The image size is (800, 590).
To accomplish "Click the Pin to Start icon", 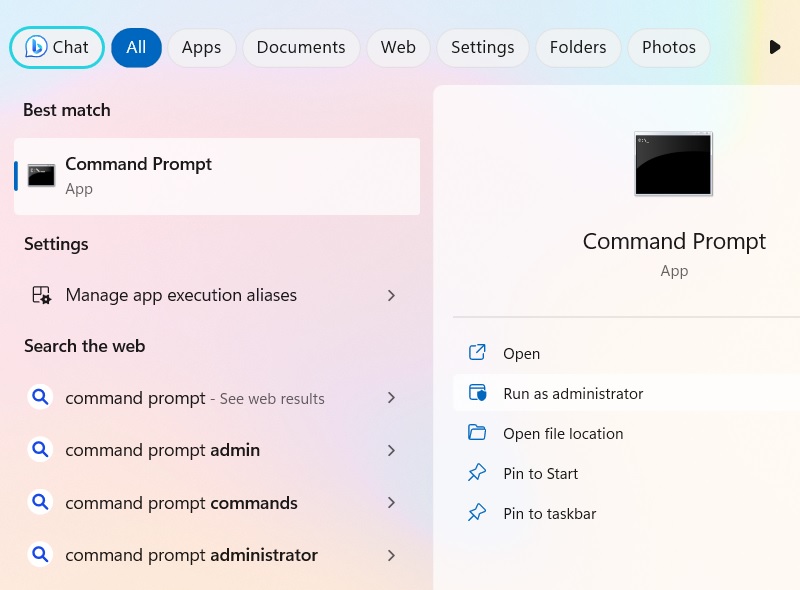I will [478, 473].
